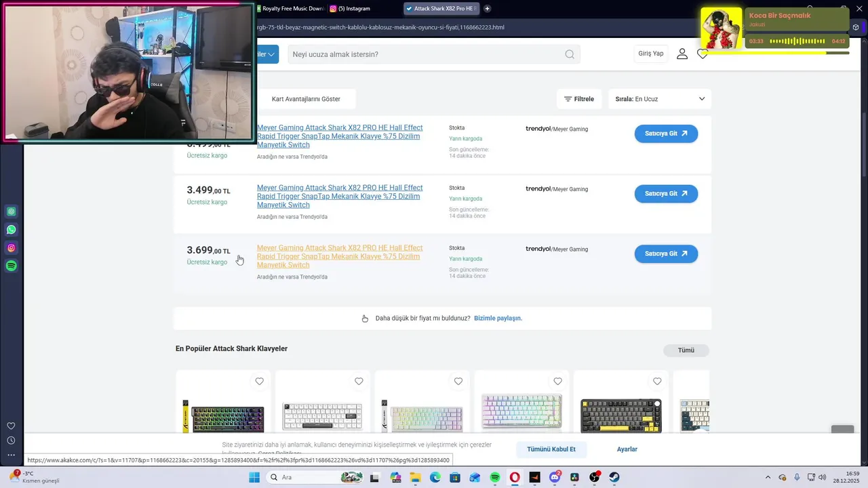Open highlighted product link of 3.699 TL offer

(x=340, y=256)
